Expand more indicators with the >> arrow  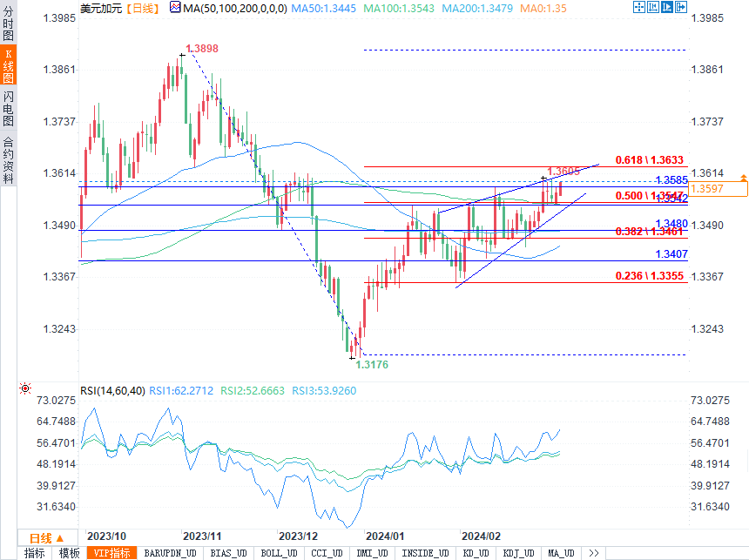[x=594, y=553]
